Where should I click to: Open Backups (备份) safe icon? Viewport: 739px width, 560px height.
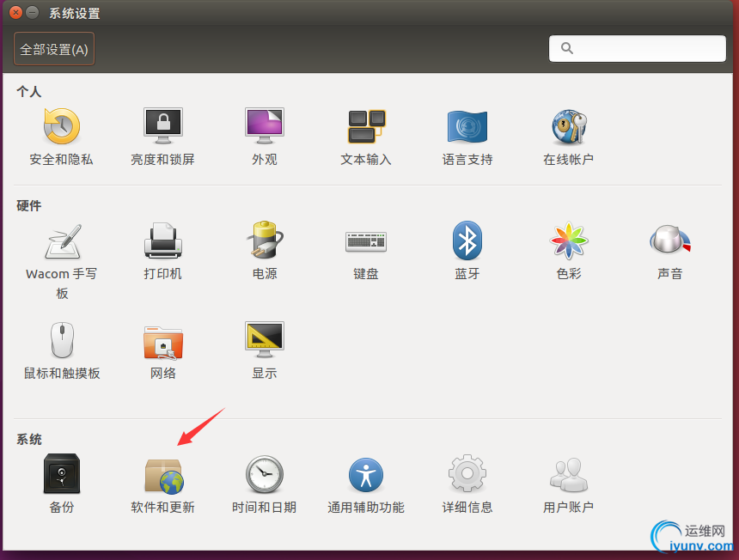pos(62,473)
